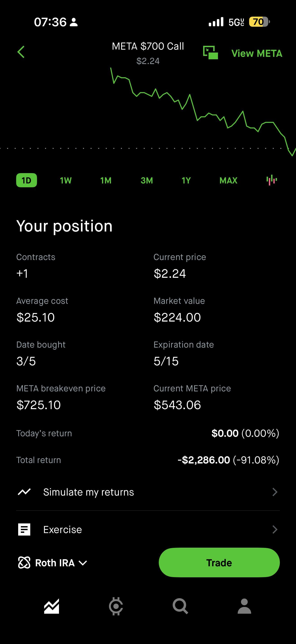The width and height of the screenshot is (296, 644).
Task: Tap the View META link
Action: click(257, 53)
